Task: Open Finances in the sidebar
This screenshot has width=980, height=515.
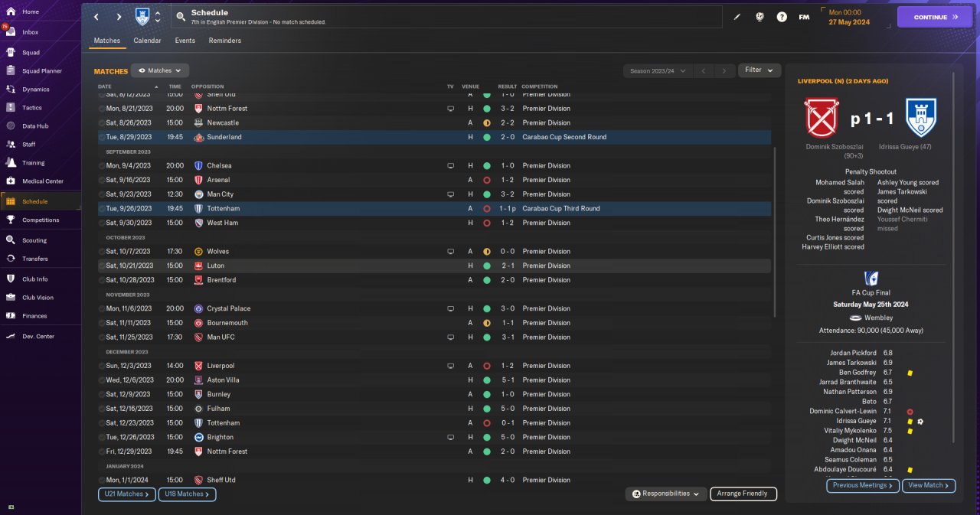Action: coord(34,316)
